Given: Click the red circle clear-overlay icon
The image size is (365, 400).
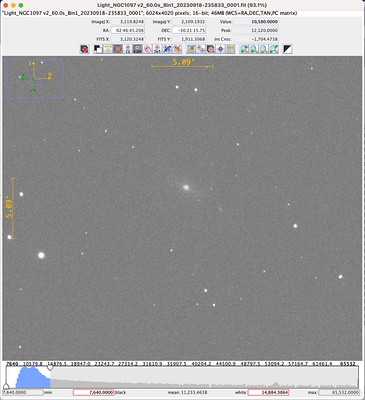Looking at the screenshot, I should pyautogui.click(x=148, y=49).
